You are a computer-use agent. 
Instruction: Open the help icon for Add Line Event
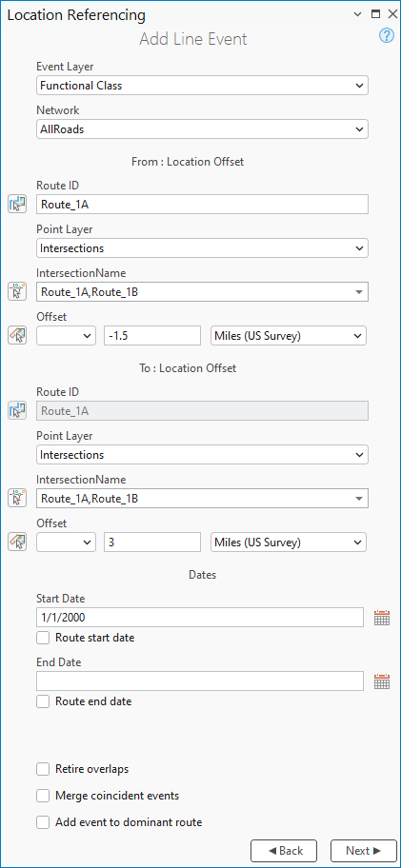tap(386, 35)
